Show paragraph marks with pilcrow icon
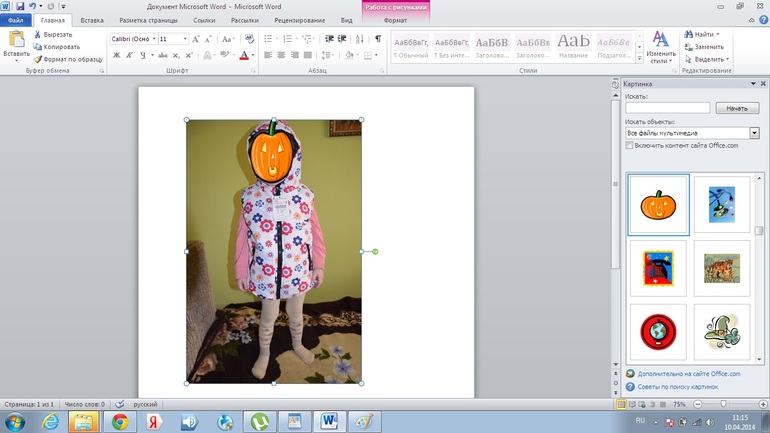This screenshot has width=770, height=433. coord(377,39)
